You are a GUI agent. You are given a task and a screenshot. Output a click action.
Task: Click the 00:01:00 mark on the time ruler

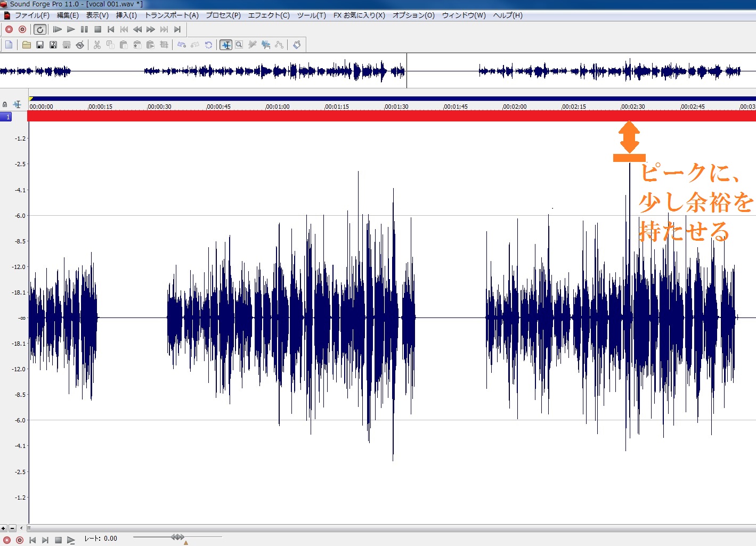point(278,107)
